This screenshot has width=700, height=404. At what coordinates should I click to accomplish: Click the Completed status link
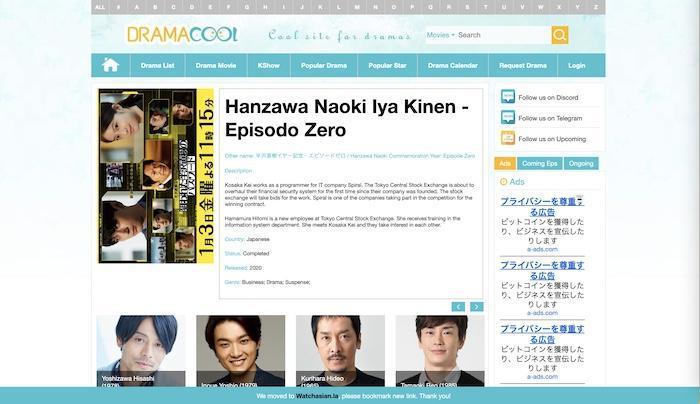(x=256, y=254)
